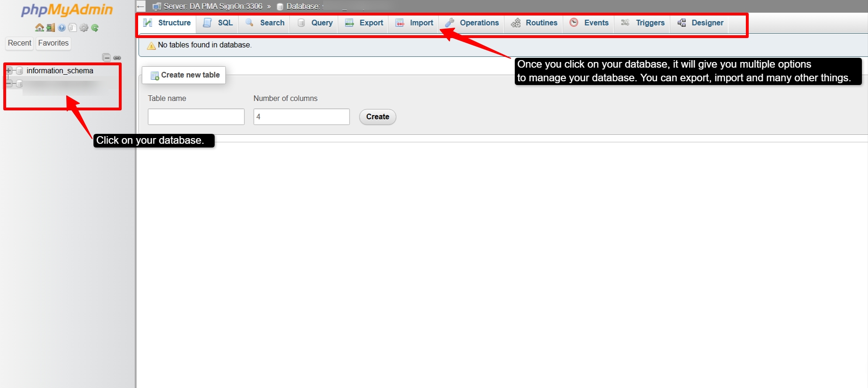Image resolution: width=868 pixels, height=388 pixels.
Task: Collapse the blurred database node
Action: [x=9, y=84]
